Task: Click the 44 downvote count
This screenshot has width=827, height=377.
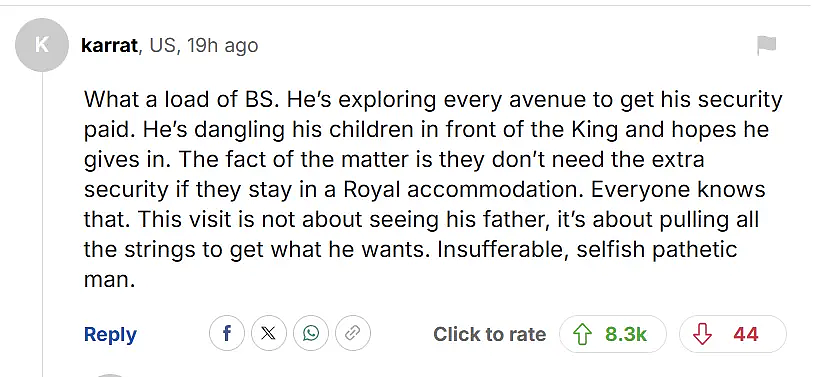Action: (746, 334)
